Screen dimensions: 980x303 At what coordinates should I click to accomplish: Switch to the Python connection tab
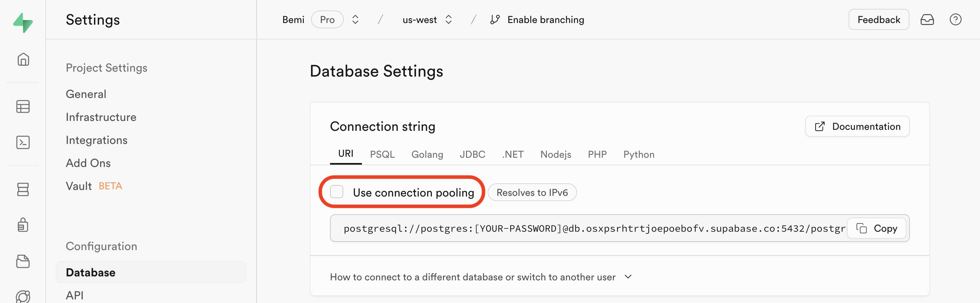tap(638, 154)
